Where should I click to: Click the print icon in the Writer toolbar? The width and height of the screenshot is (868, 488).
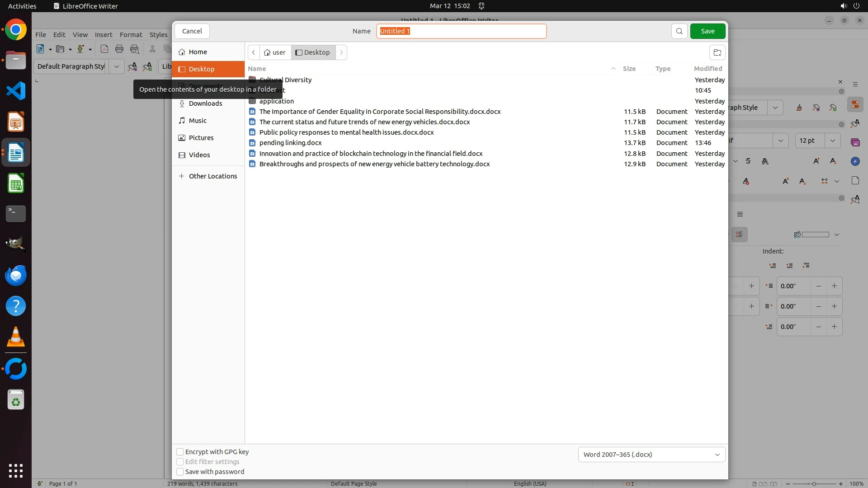pyautogui.click(x=119, y=49)
